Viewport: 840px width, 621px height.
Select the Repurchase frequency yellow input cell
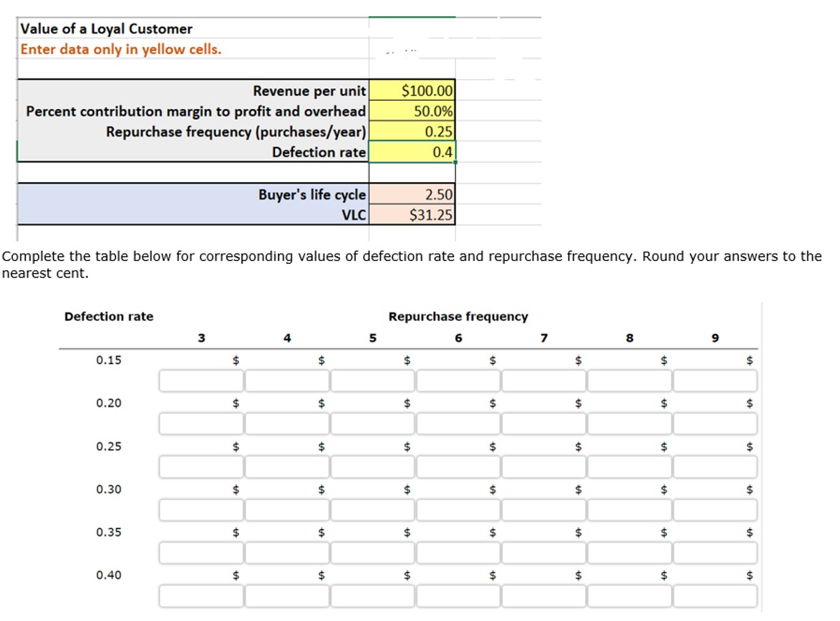tap(411, 132)
